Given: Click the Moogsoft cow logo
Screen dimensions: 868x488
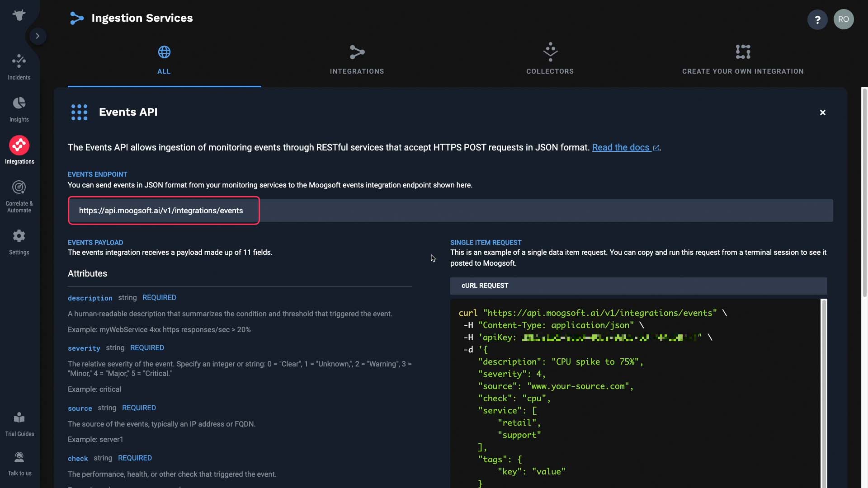Looking at the screenshot, I should point(19,15).
